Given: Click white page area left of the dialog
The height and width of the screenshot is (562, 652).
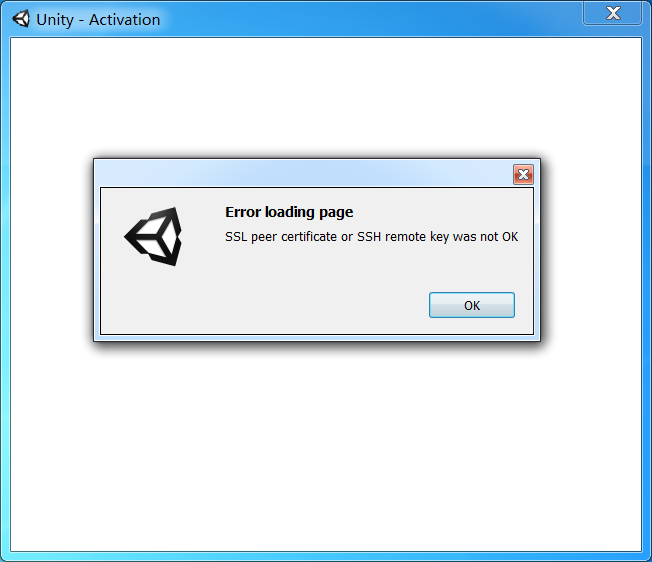Looking at the screenshot, I should point(52,249).
